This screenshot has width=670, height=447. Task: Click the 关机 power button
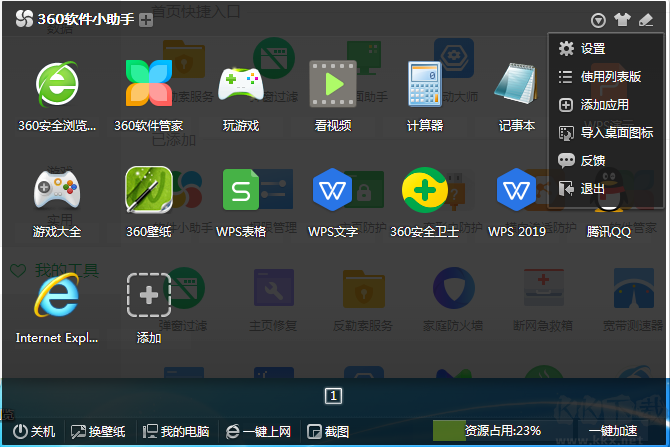click(34, 432)
